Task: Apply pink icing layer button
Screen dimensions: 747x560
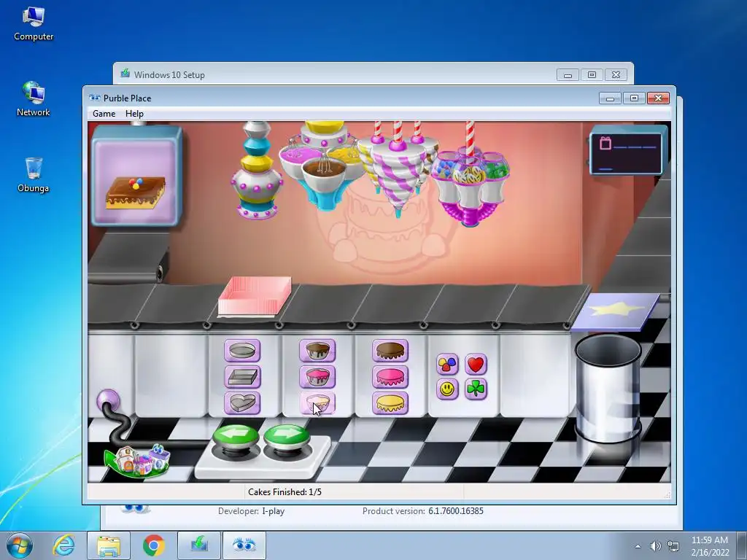Action: 390,377
